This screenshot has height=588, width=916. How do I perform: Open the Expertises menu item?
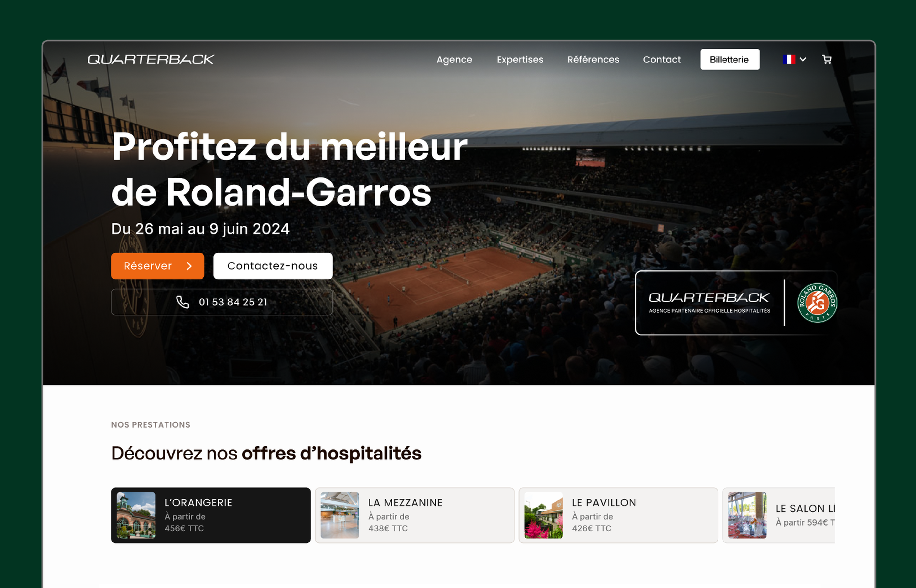click(x=520, y=60)
